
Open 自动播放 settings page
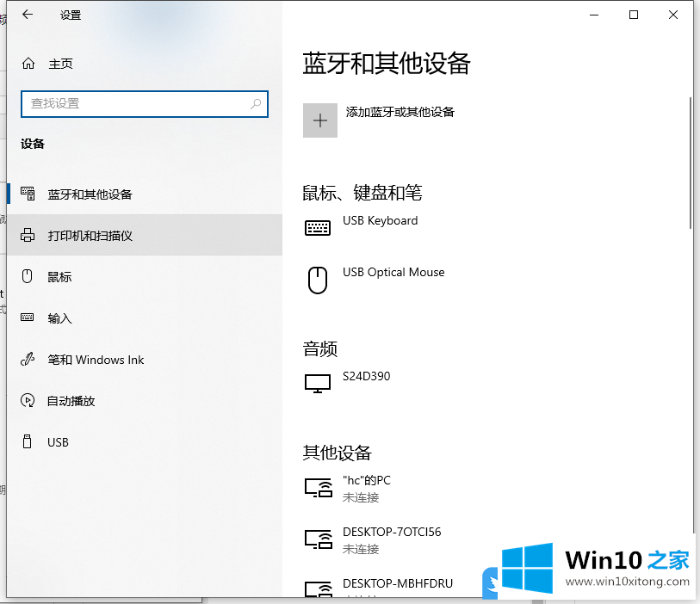(x=71, y=401)
